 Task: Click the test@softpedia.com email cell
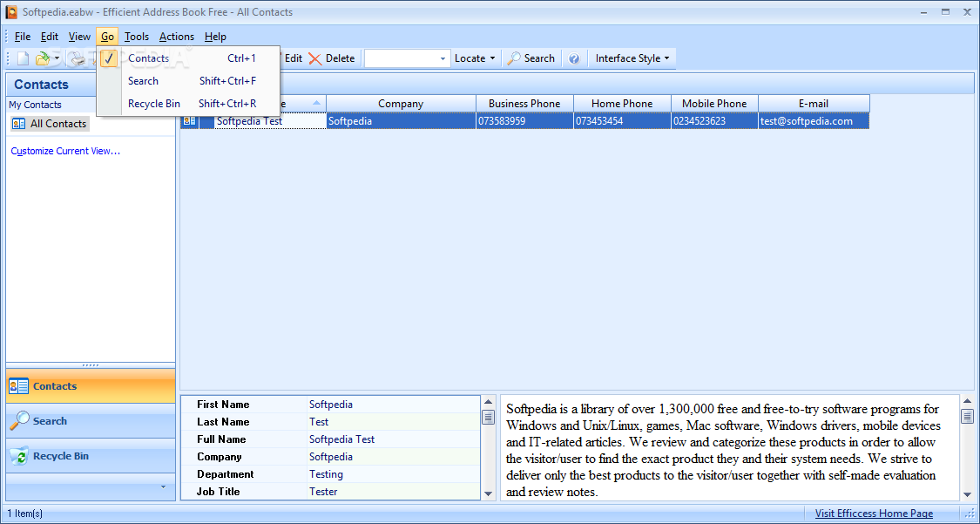click(x=814, y=120)
